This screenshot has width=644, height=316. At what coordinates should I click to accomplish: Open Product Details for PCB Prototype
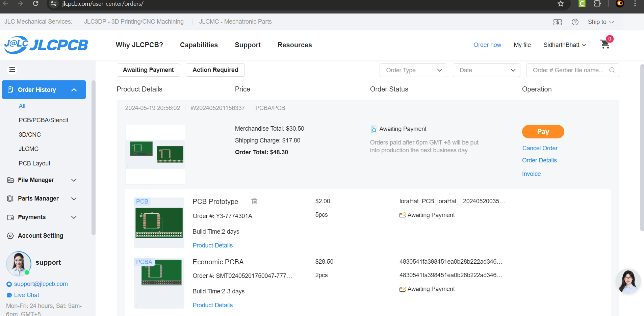212,245
